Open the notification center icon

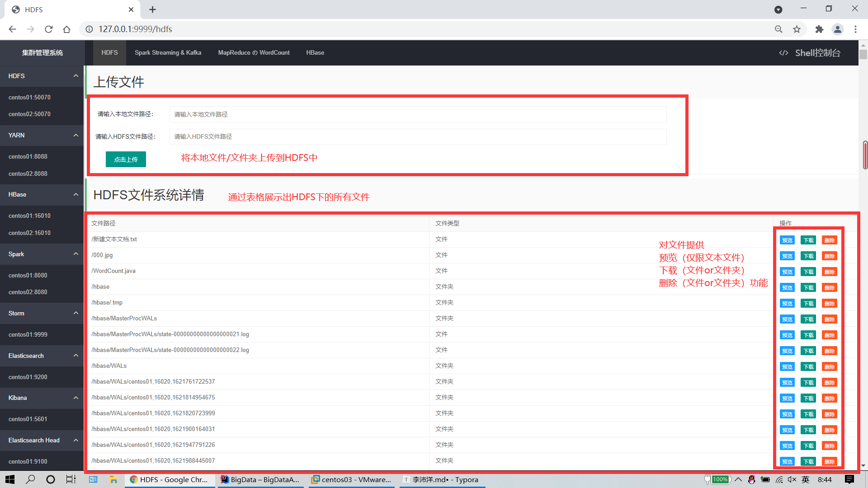pos(849,479)
